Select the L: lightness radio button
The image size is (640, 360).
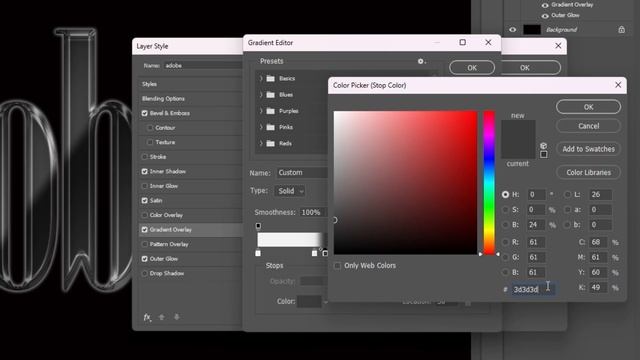[x=567, y=195]
